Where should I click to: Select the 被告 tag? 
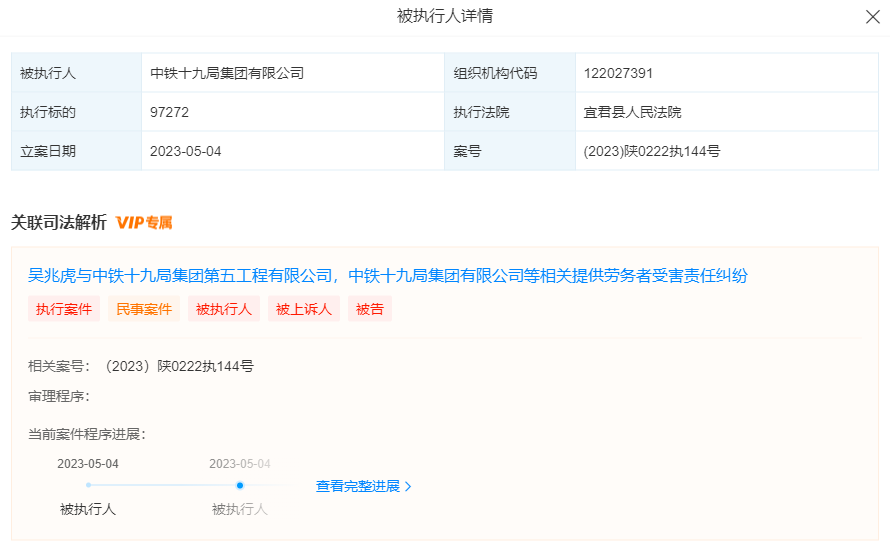click(x=370, y=309)
